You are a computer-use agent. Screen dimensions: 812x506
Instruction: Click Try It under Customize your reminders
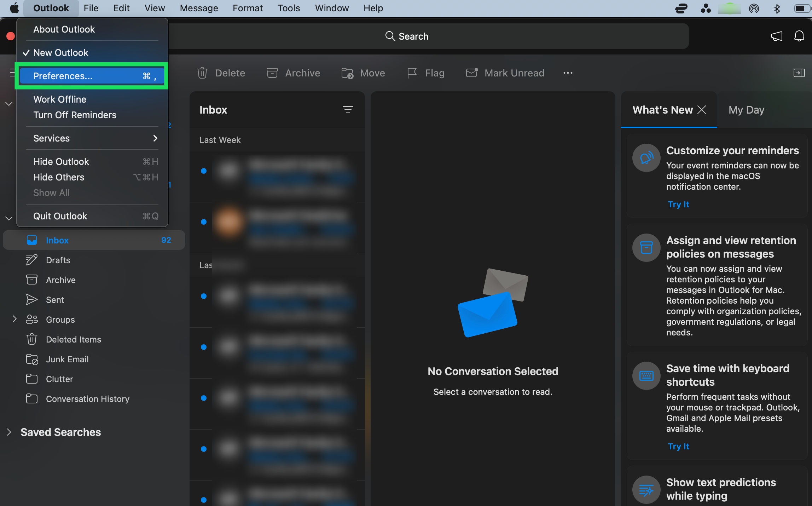678,205
